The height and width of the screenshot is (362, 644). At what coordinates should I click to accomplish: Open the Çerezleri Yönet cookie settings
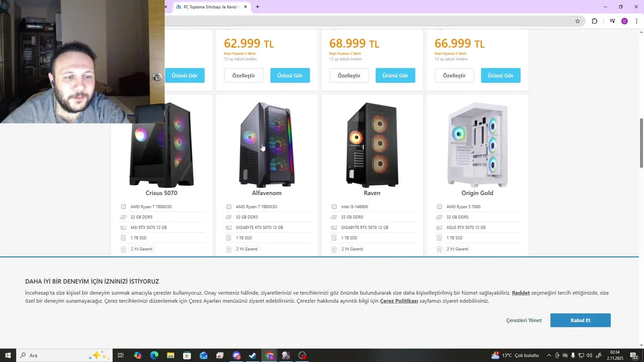pyautogui.click(x=524, y=320)
